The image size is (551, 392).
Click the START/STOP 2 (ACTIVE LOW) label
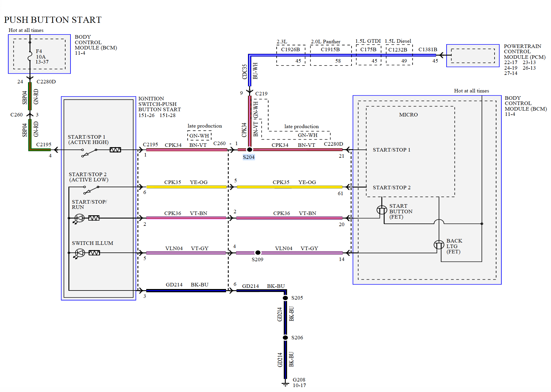88,177
